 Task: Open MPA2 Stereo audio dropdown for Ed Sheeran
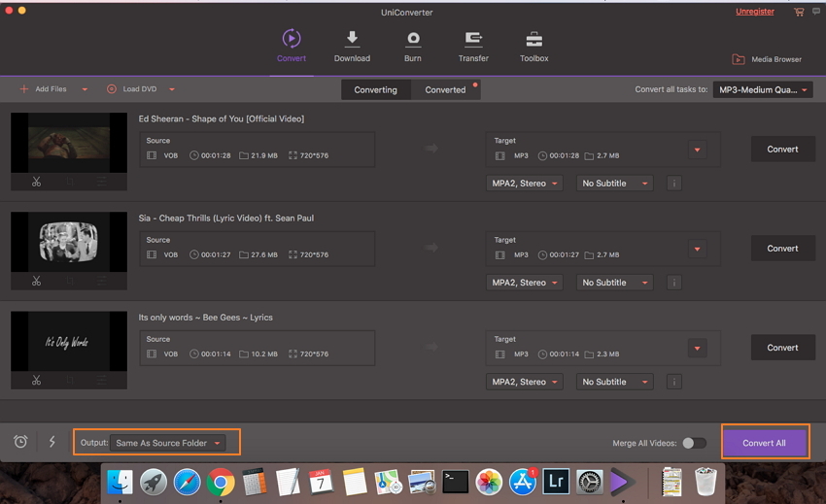pos(524,184)
